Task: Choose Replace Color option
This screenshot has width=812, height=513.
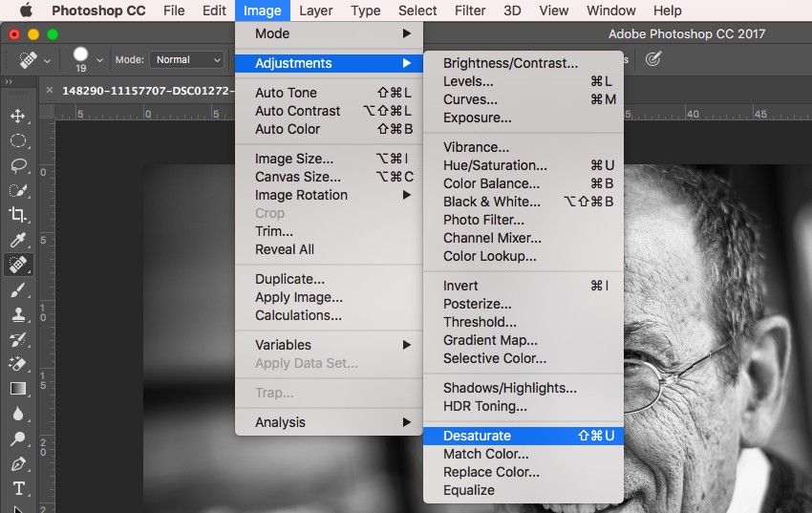Action: [x=524, y=472]
